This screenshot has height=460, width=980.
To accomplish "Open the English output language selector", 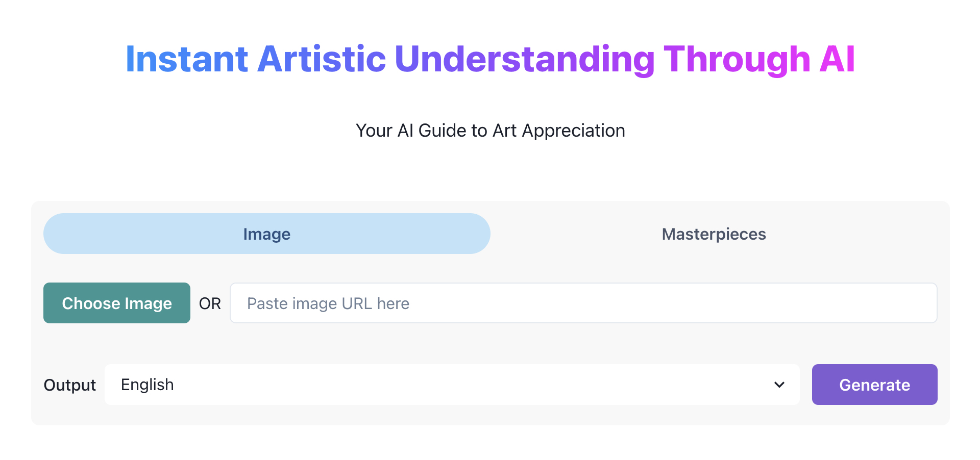I will click(452, 385).
